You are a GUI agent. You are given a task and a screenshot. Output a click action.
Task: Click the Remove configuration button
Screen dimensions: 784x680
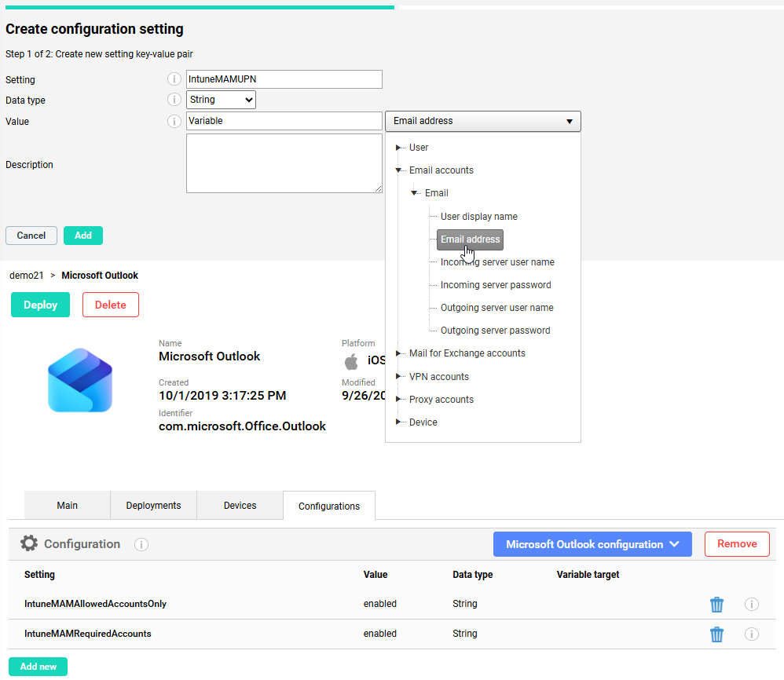pyautogui.click(x=737, y=543)
